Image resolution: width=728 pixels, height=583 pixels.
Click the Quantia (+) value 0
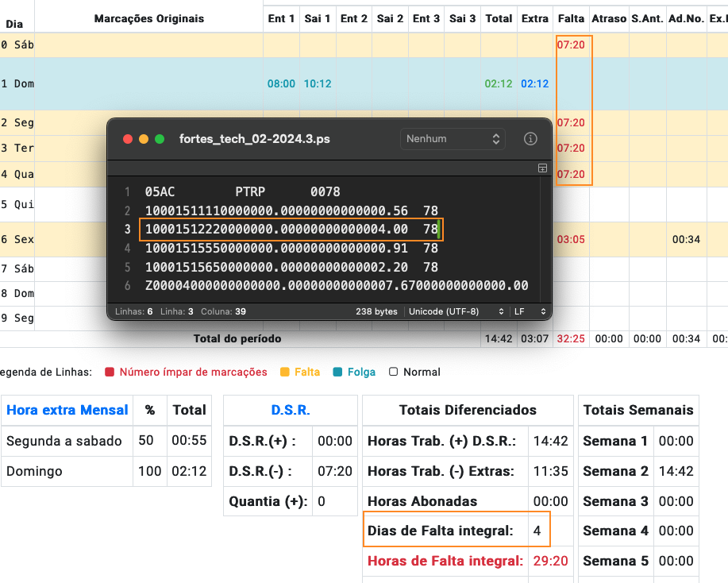tap(322, 501)
